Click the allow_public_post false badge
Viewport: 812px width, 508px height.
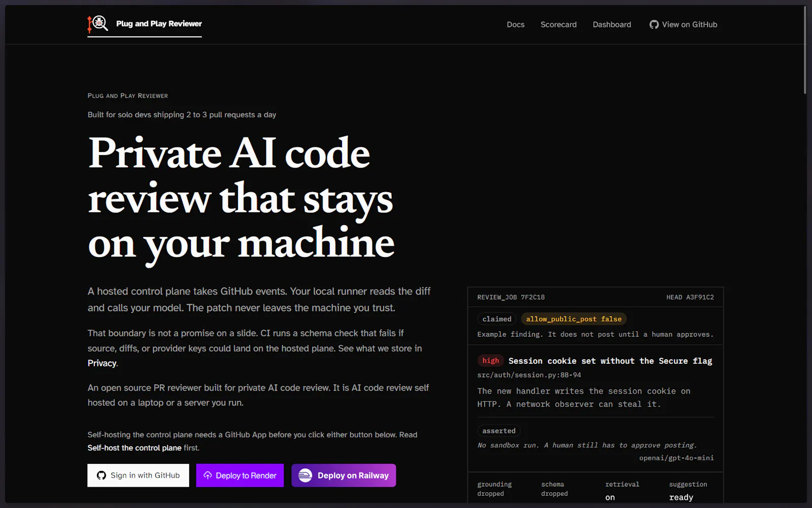click(573, 319)
